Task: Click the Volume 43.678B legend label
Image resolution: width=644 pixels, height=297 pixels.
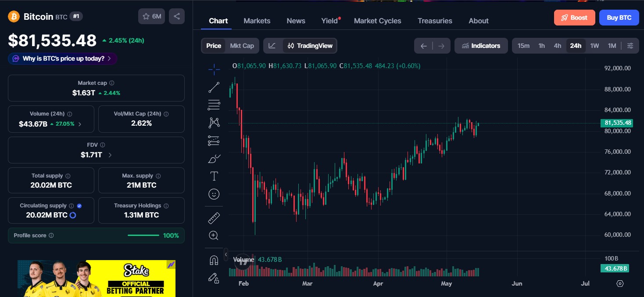Action: pyautogui.click(x=257, y=260)
